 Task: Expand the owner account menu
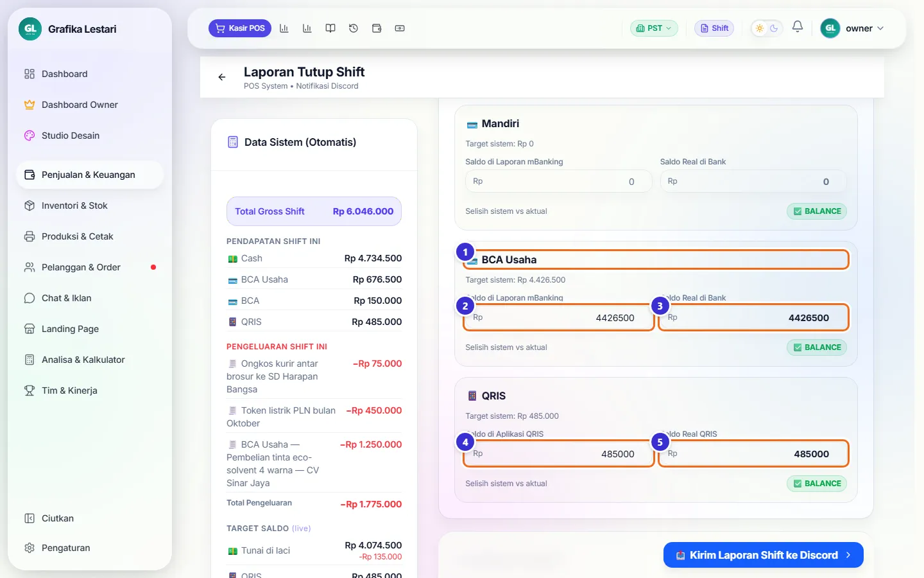[853, 28]
